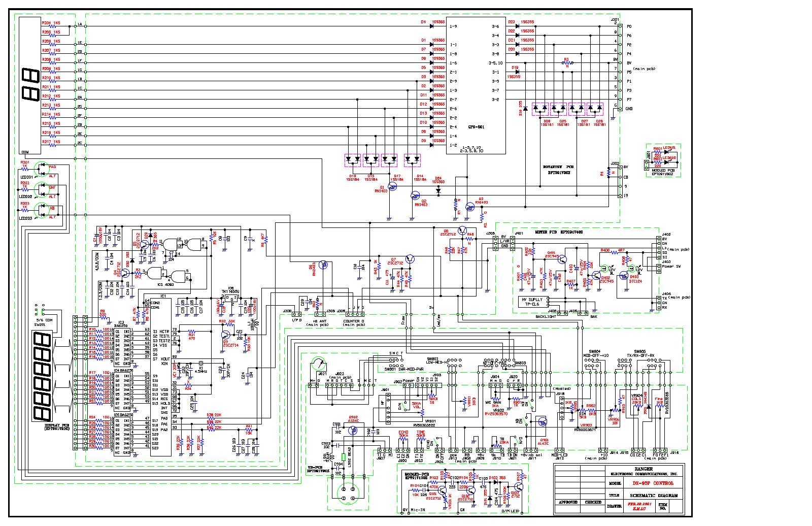Click the Q401 2SC945 transistor symbol
The height and width of the screenshot is (526, 812).
tap(562, 260)
